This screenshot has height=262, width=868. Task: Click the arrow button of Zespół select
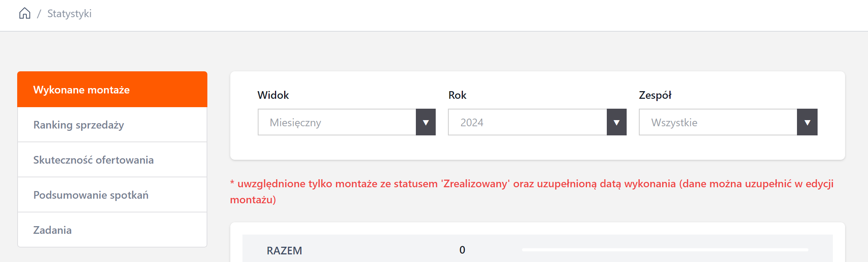[807, 122]
